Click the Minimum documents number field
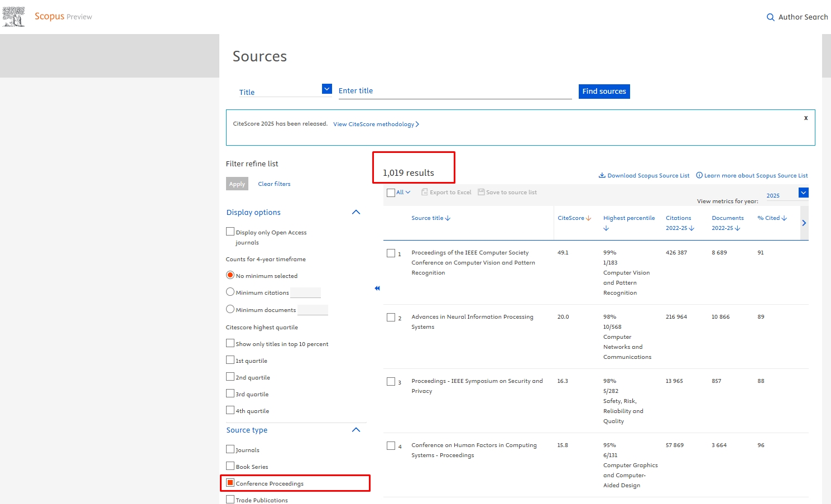 click(313, 310)
